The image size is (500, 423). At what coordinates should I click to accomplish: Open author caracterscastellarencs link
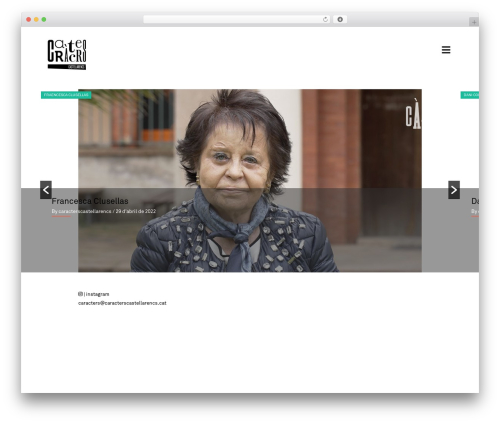coord(85,211)
